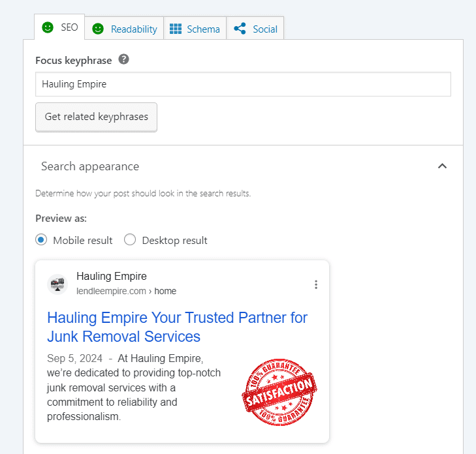
Task: Switch to the Social tab
Action: 255,29
